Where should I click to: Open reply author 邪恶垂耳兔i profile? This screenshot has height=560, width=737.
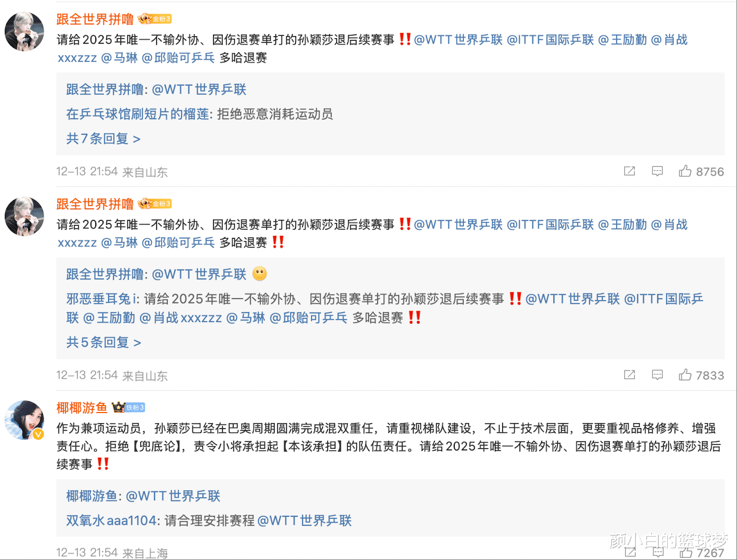tap(102, 299)
